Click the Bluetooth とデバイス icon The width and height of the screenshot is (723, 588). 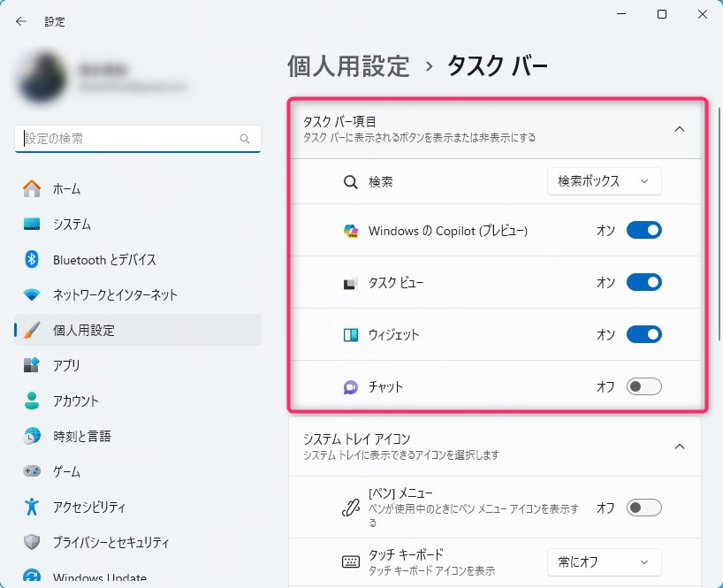(x=32, y=259)
